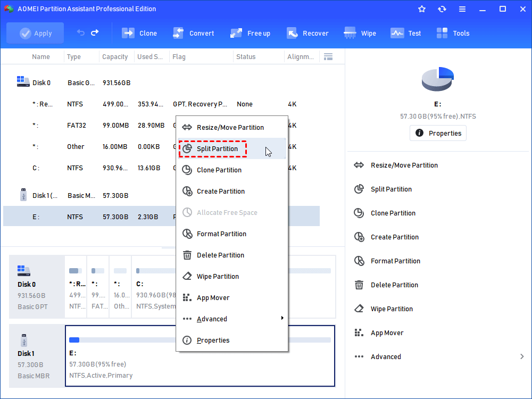Select recovery *:R partition block in map
The height and width of the screenshot is (399, 532).
76,287
